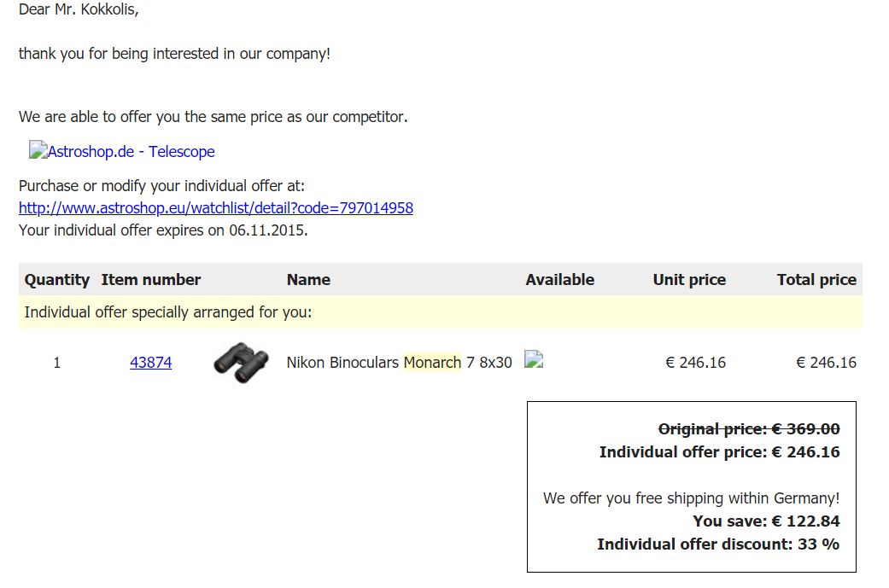The width and height of the screenshot is (889, 588).
Task: Click the Individual offer discount 33 % line
Action: 718,544
